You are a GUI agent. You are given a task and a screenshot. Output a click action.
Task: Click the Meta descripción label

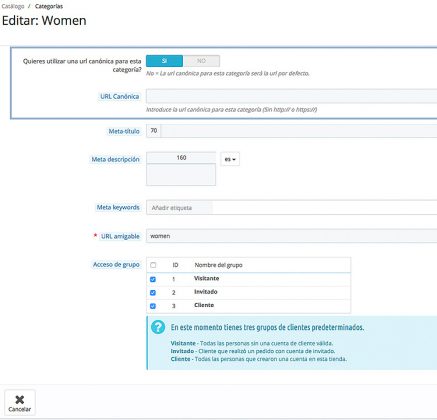pos(115,159)
